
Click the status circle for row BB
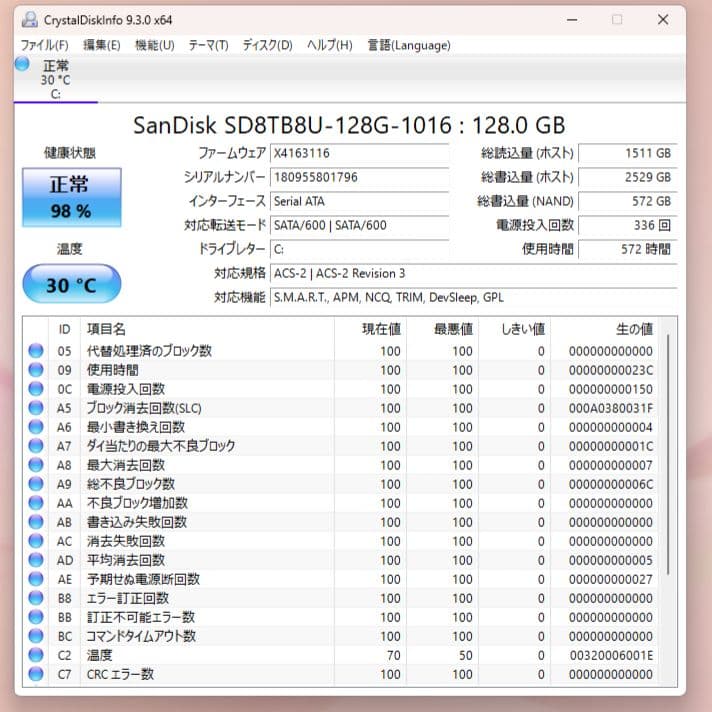coord(36,617)
